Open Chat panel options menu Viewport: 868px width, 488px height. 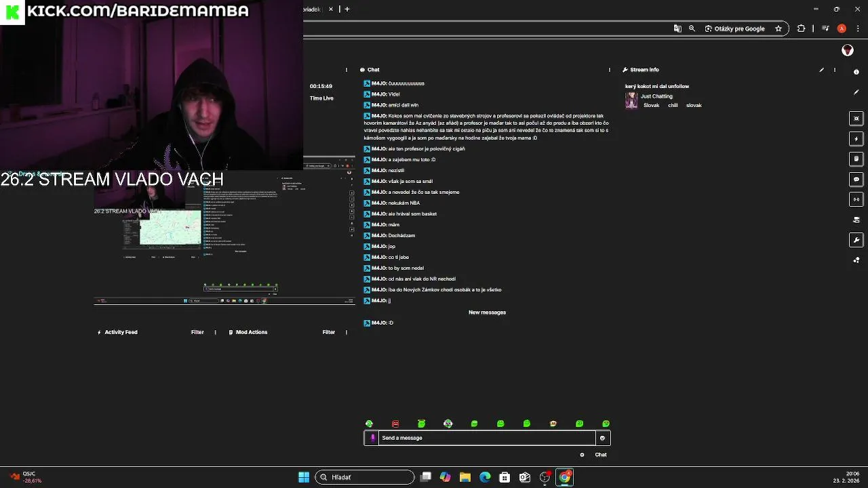609,70
